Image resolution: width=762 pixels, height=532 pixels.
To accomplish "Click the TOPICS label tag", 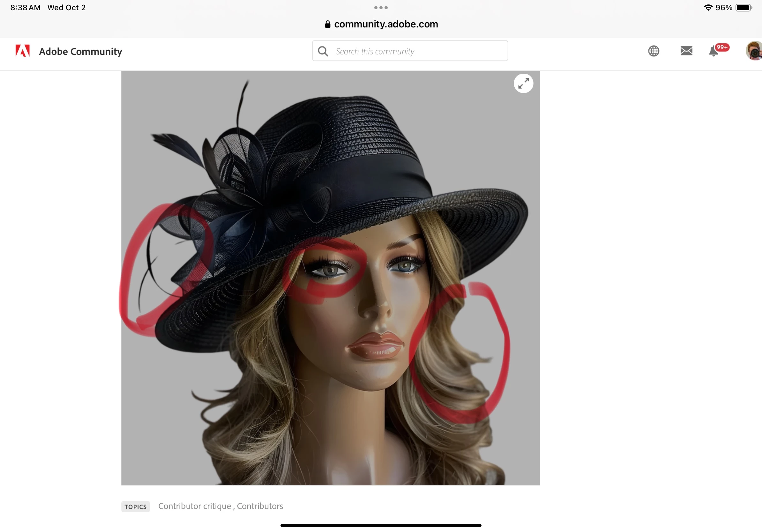I will tap(135, 506).
